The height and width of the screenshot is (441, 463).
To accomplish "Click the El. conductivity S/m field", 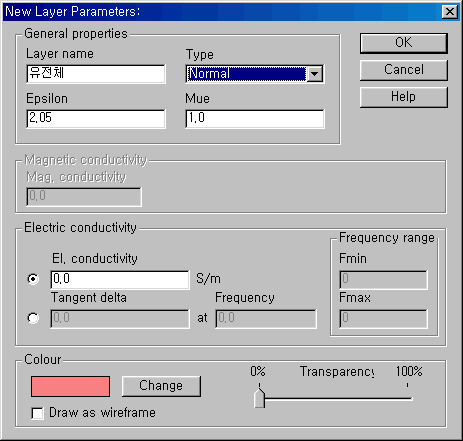I will 120,279.
